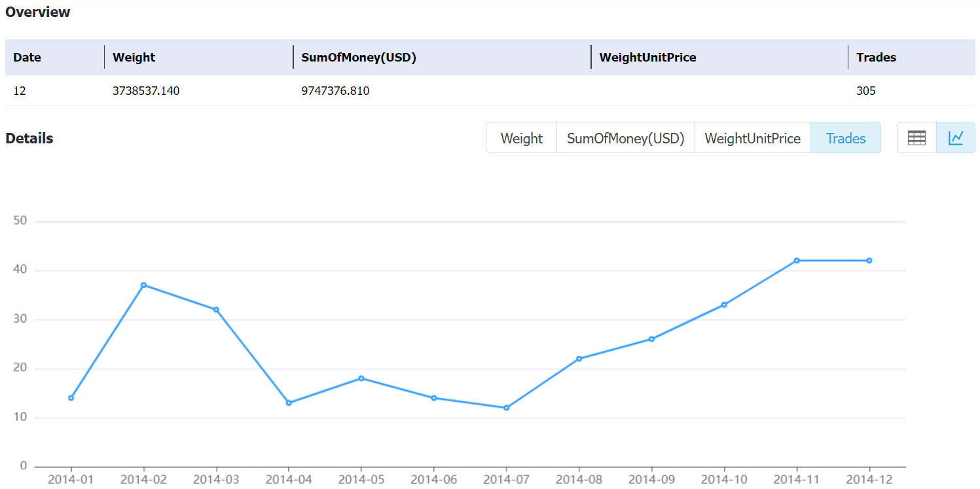Viewport: 980px width, 489px height.
Task: Click the money value 9747376.810
Action: tap(335, 91)
